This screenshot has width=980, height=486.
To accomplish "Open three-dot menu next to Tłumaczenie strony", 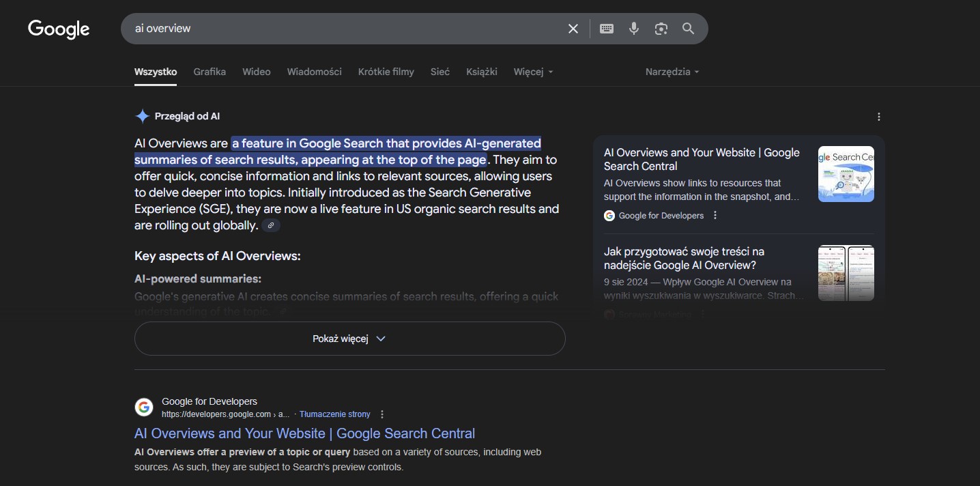I will click(x=382, y=414).
